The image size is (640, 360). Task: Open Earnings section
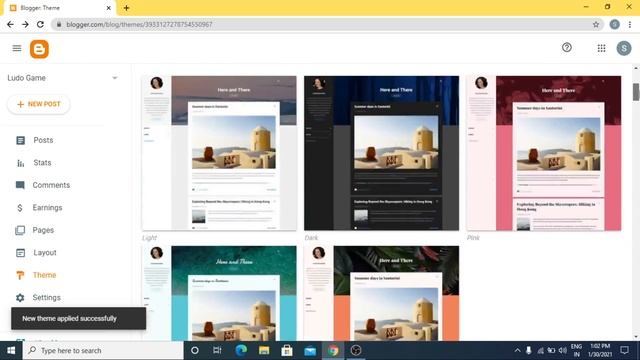pos(47,208)
